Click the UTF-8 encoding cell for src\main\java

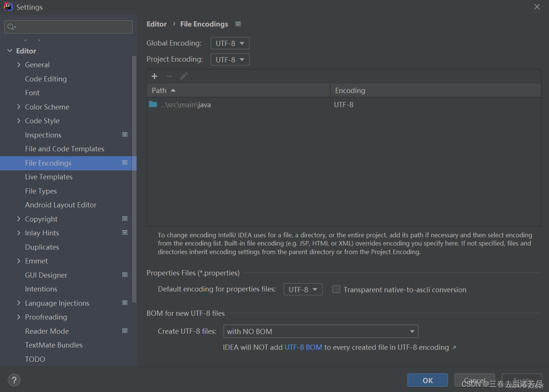tap(436, 105)
